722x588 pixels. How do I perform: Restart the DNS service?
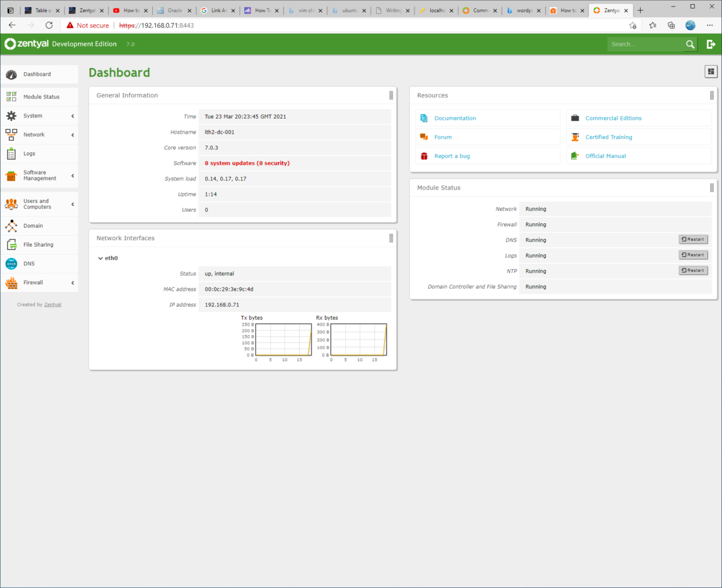pyautogui.click(x=693, y=239)
